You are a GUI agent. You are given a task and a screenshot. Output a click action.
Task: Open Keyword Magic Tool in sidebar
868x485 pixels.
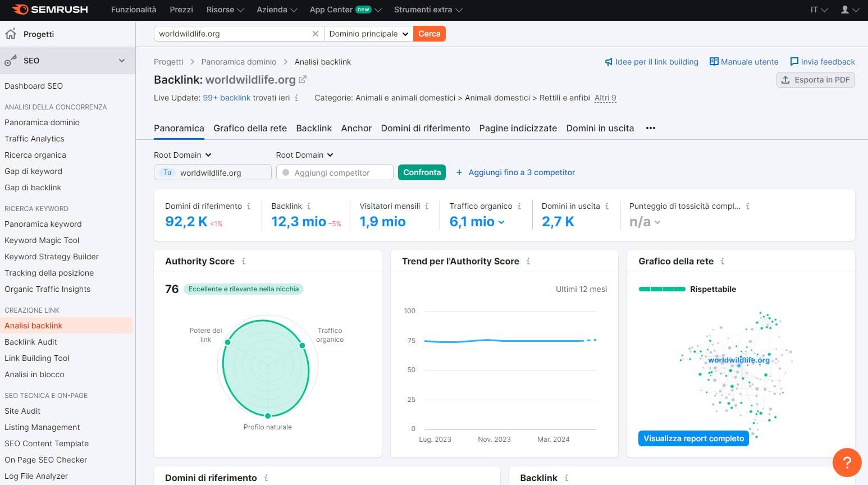(42, 240)
